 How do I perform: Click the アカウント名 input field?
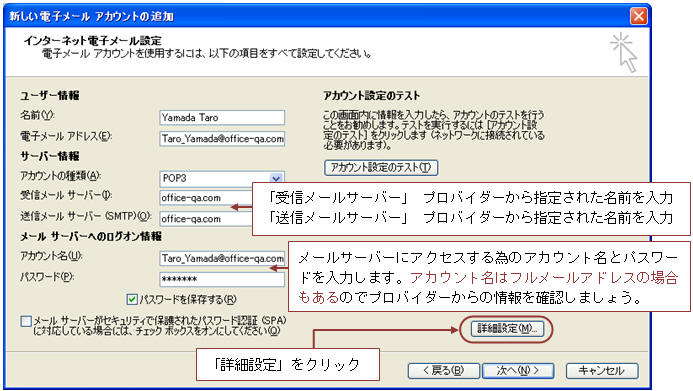(222, 258)
